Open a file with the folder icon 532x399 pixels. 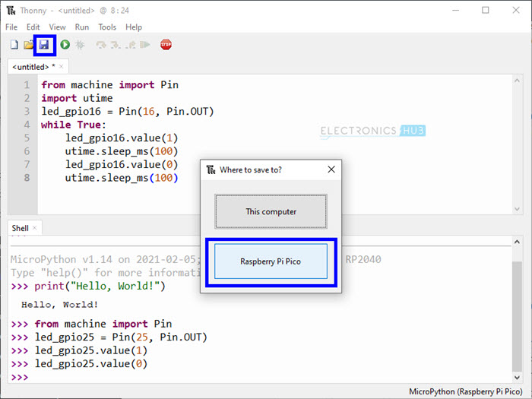point(28,45)
